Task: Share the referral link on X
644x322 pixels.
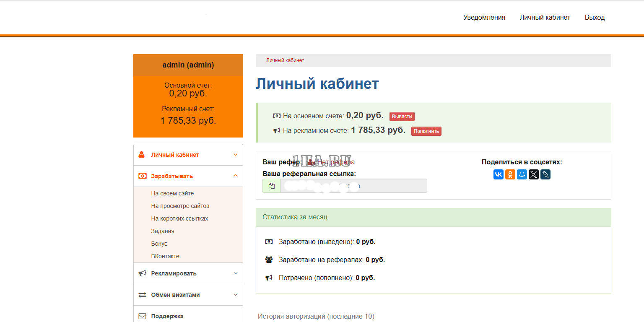Action: coord(534,174)
